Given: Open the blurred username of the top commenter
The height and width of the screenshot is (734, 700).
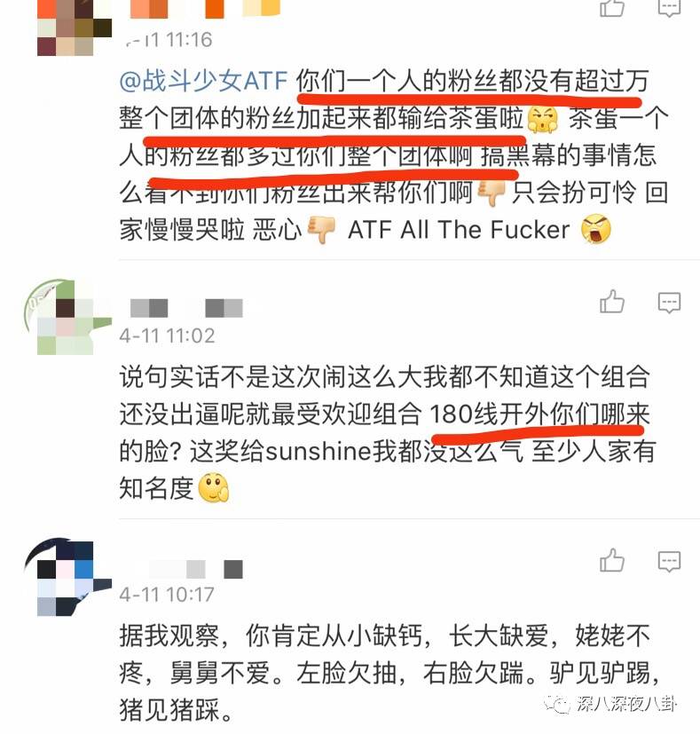Looking at the screenshot, I should (203, 9).
